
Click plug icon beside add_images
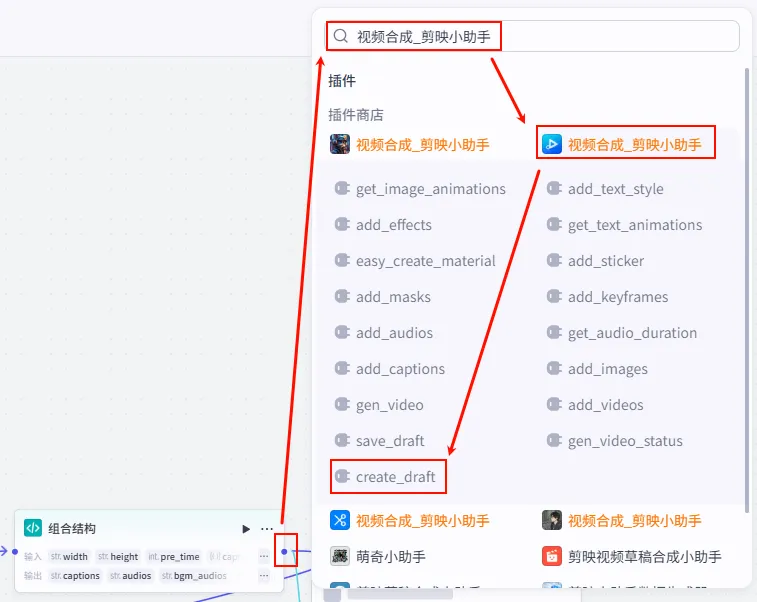click(554, 368)
